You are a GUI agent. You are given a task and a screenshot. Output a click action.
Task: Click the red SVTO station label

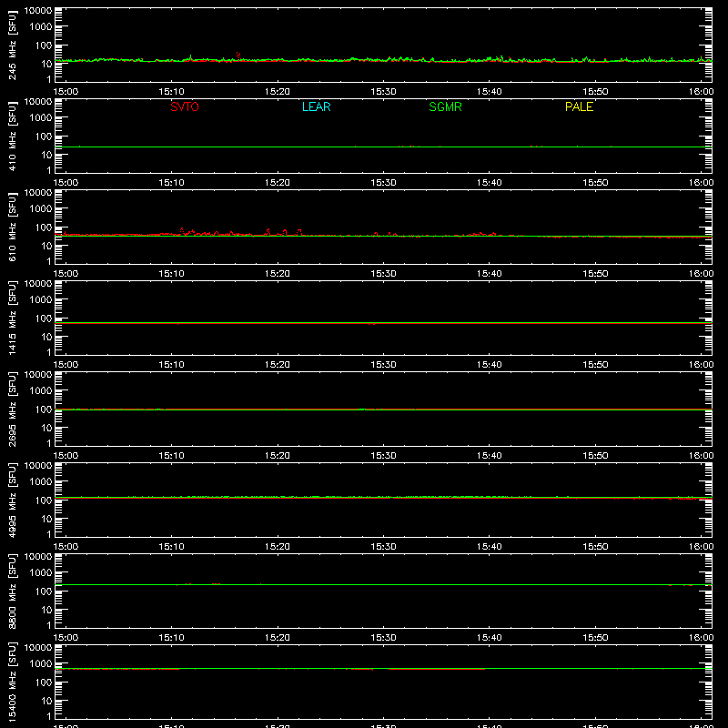[x=185, y=106]
